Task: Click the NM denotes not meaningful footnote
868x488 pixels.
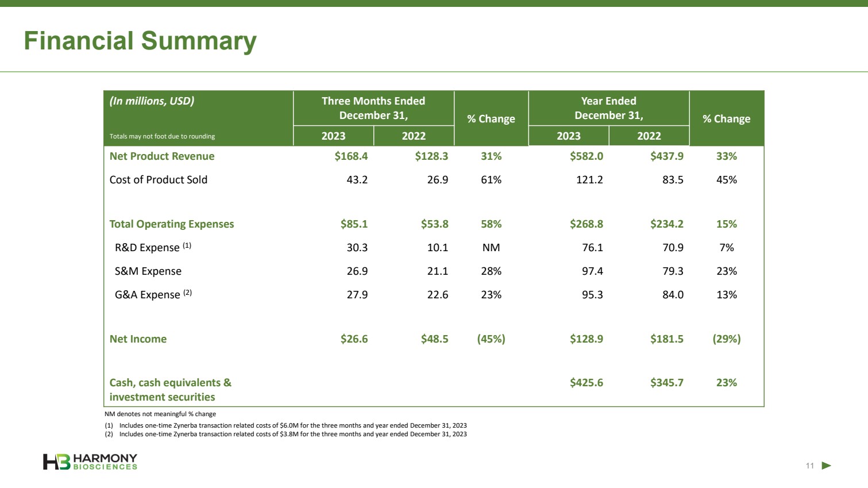Action: (160, 414)
